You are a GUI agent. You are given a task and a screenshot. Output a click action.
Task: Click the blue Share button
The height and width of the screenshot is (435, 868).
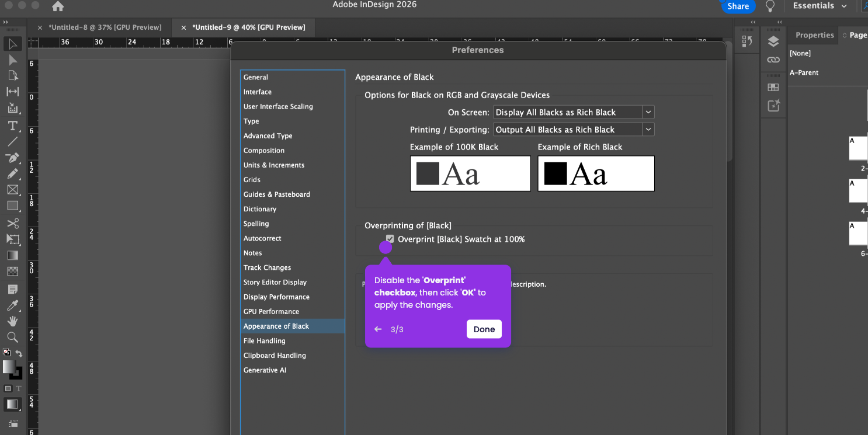click(x=738, y=6)
